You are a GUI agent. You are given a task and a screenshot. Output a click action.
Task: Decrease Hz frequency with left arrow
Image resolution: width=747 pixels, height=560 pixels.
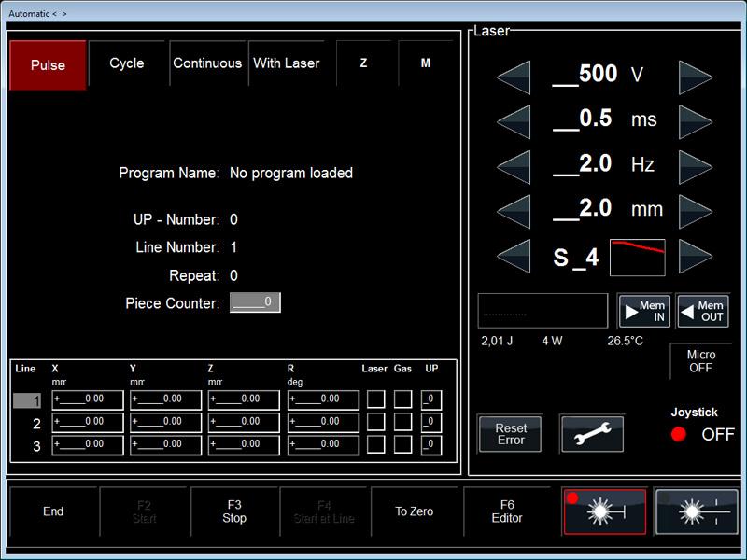(x=514, y=165)
